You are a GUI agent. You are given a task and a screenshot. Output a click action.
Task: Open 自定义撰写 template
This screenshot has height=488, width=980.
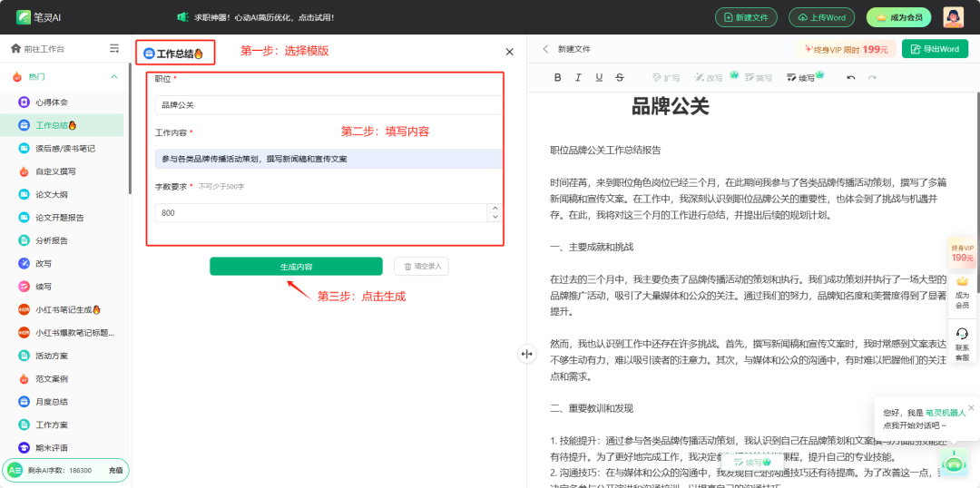click(x=55, y=171)
